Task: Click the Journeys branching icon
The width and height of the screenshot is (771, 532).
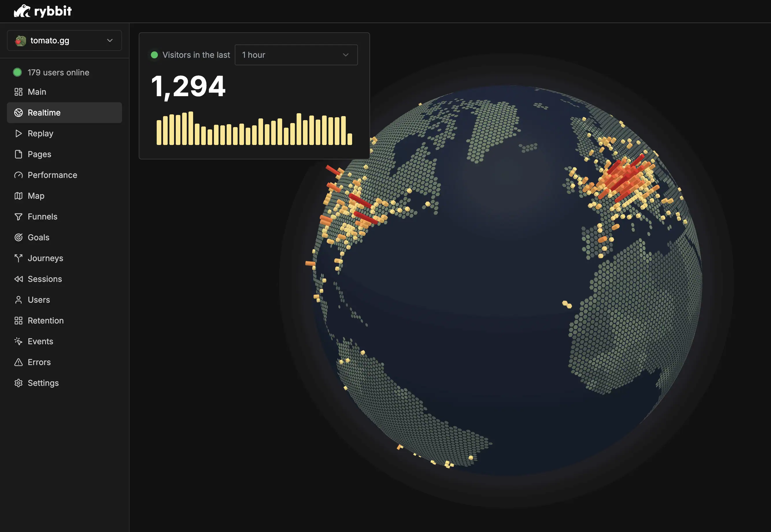Action: 18,258
